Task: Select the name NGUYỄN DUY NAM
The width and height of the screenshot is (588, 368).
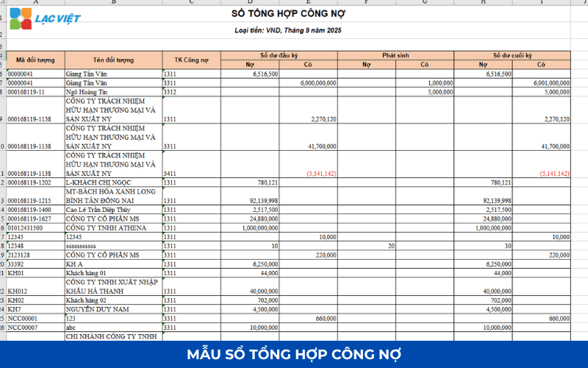Action: tap(114, 309)
